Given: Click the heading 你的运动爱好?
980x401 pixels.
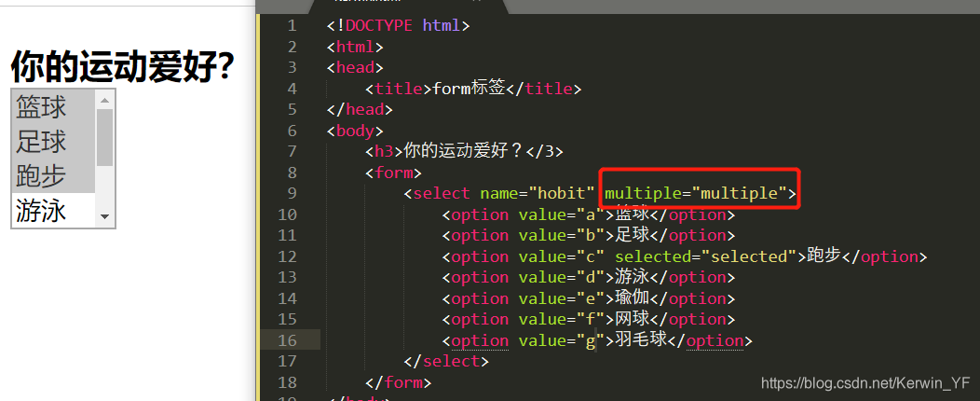Looking at the screenshot, I should coord(123,67).
